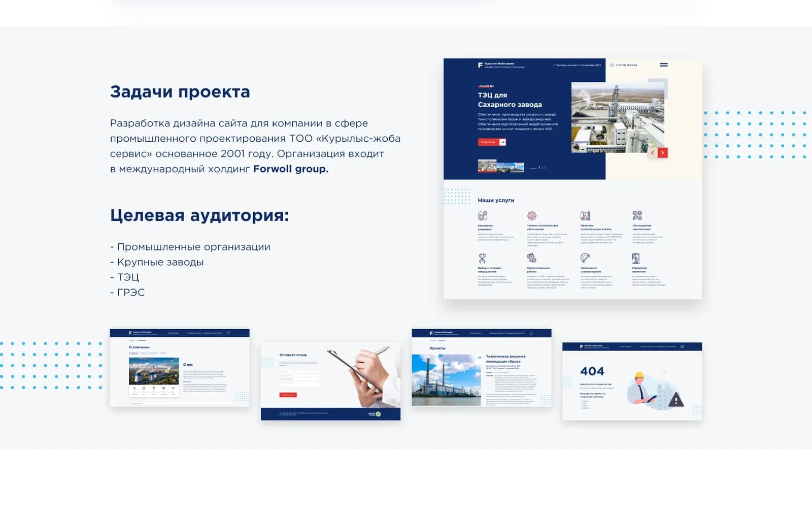This screenshot has height=508, width=812.
Task: Click the first service icon under Наши услуги
Action: point(483,216)
